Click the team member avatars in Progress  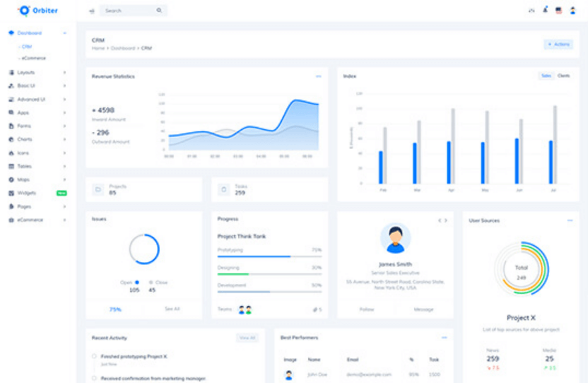pos(245,310)
